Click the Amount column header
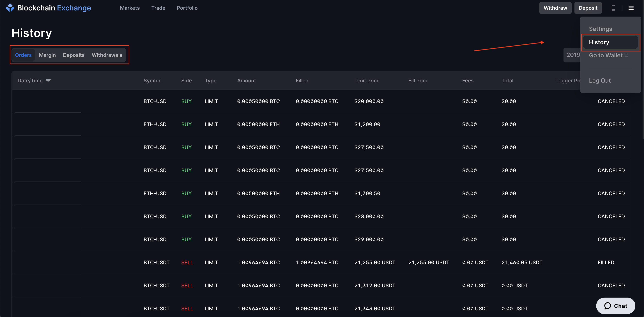This screenshot has width=644, height=317. coord(247,81)
